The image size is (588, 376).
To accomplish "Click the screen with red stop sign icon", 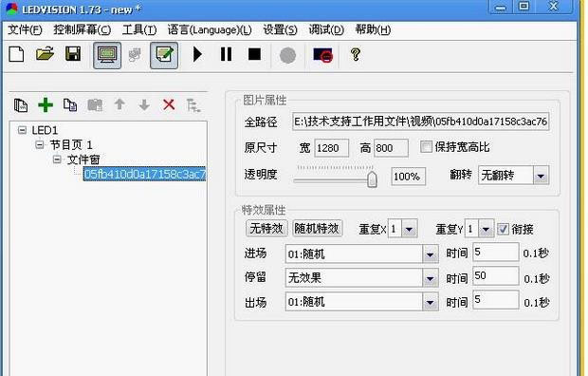I will [x=322, y=55].
